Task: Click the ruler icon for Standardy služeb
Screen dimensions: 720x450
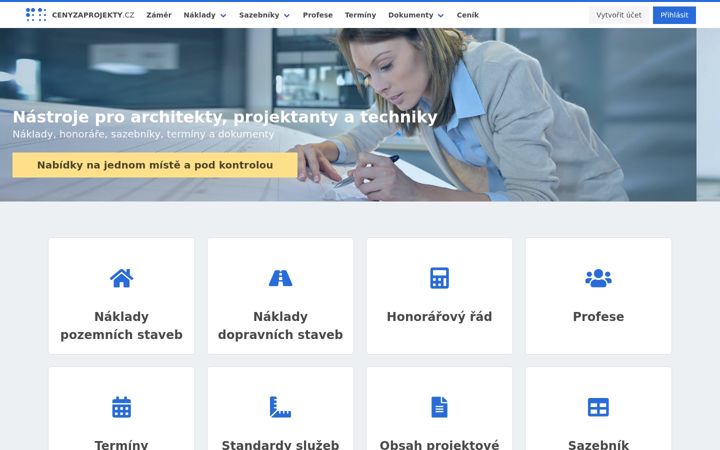Action: tap(280, 407)
